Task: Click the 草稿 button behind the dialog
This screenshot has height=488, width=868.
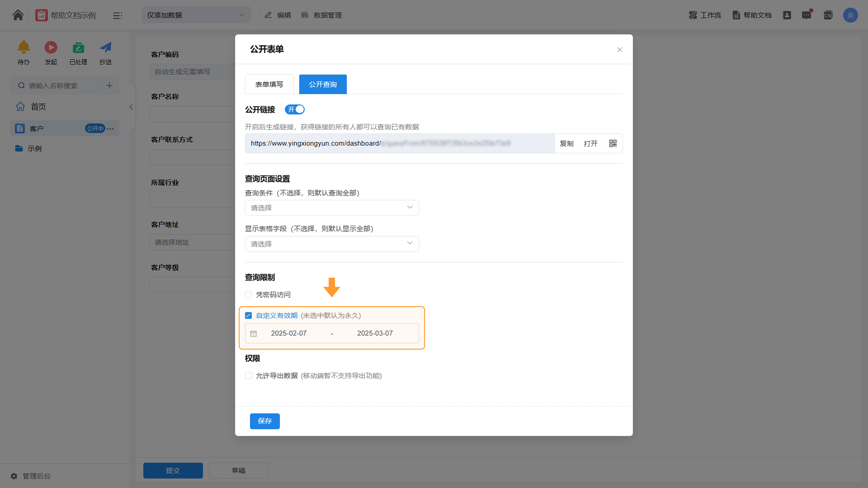Action: (x=238, y=471)
